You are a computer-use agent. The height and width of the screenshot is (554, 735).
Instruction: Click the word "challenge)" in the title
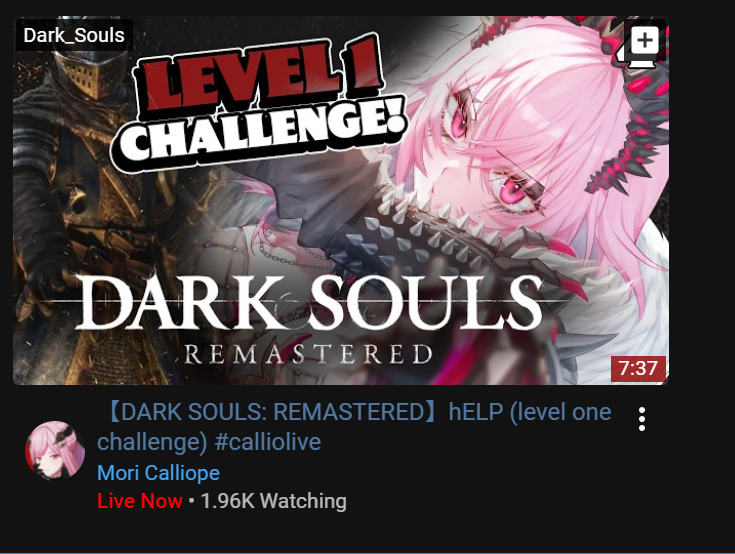coord(152,442)
